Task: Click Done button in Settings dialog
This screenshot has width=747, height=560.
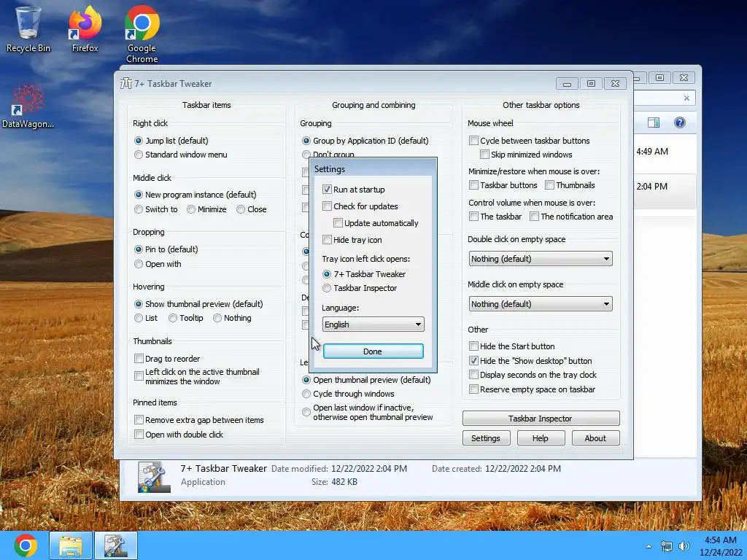Action: coord(373,351)
